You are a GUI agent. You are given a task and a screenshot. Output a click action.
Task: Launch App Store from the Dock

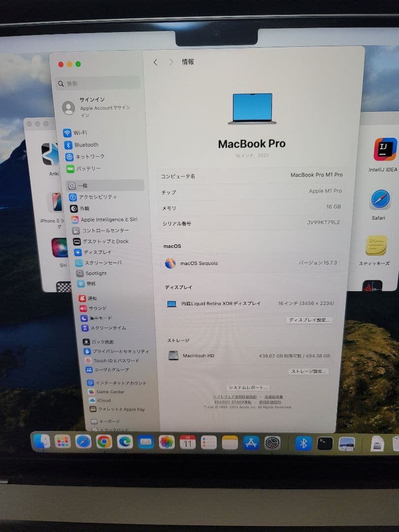[x=252, y=442]
